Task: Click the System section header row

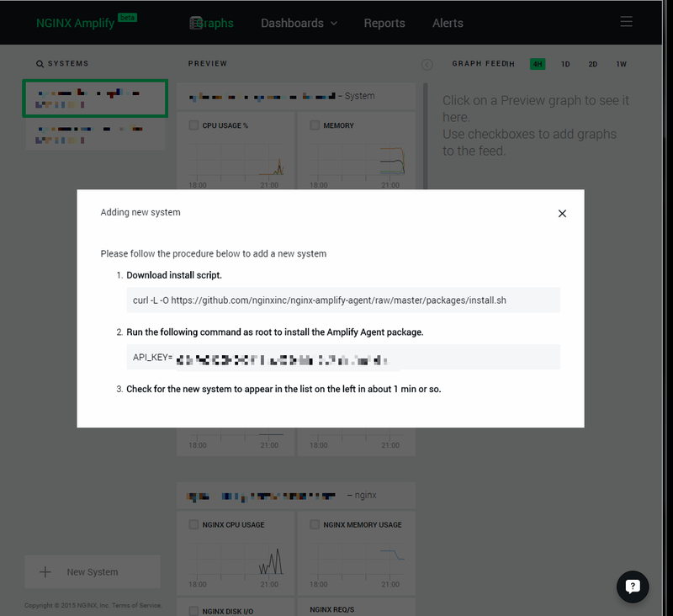Action: 296,96
